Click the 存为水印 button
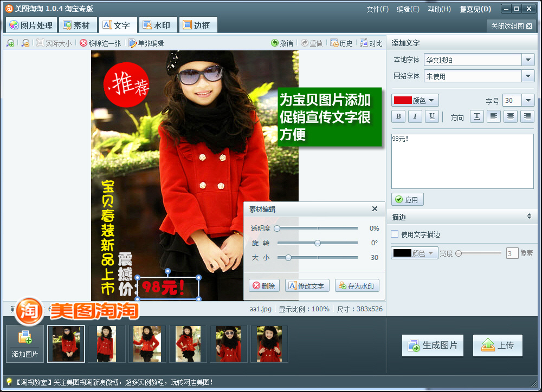 [x=357, y=286]
